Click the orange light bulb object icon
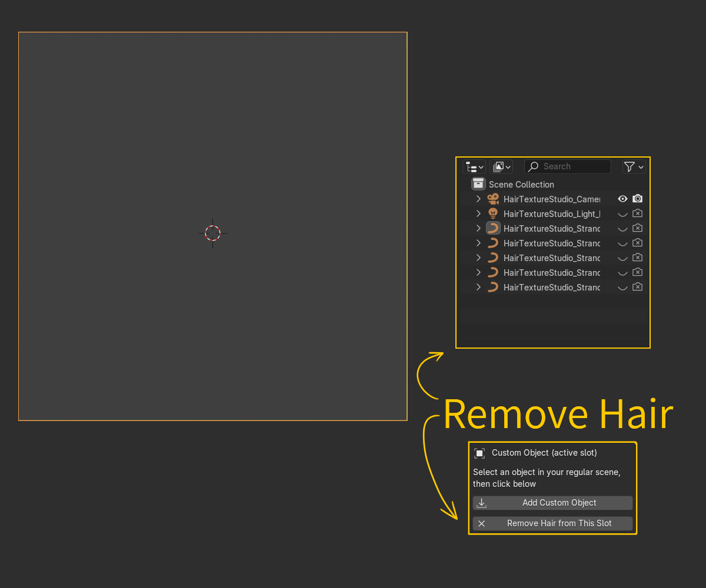The image size is (706, 588). pos(493,214)
